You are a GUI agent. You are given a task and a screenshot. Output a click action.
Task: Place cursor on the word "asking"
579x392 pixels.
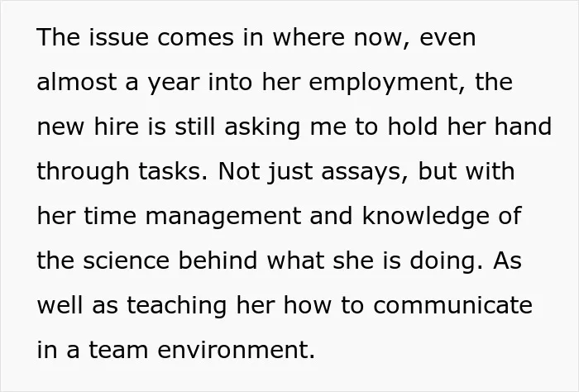(262, 127)
